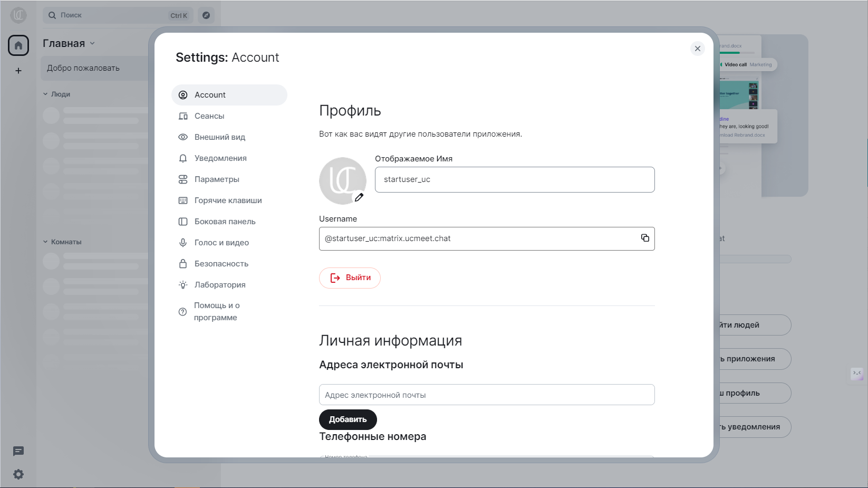
Task: Open the threads chat icon
Action: coord(18,451)
